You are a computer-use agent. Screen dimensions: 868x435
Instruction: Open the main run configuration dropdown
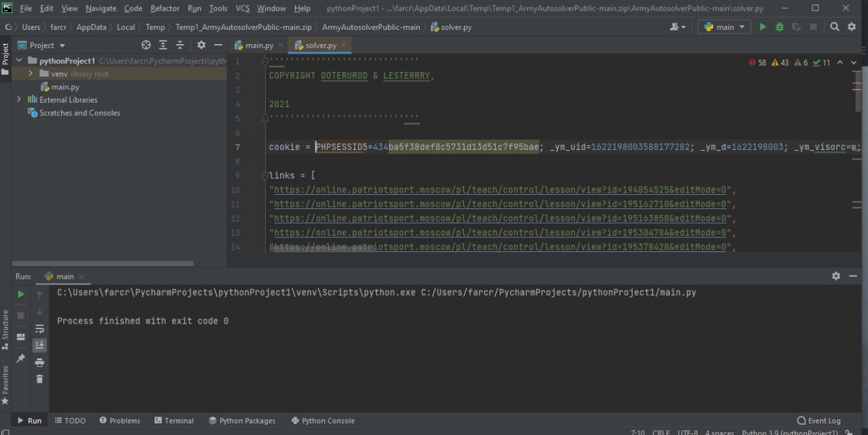[724, 27]
